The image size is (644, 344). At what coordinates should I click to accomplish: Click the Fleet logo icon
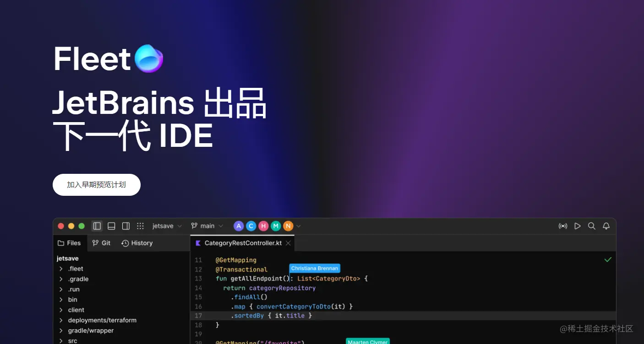click(x=149, y=59)
